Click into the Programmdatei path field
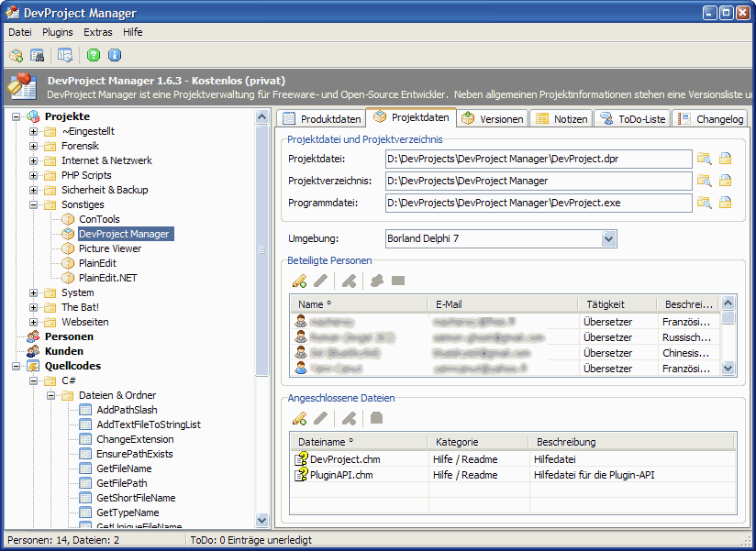Screen dimensions: 756x551 click(539, 203)
